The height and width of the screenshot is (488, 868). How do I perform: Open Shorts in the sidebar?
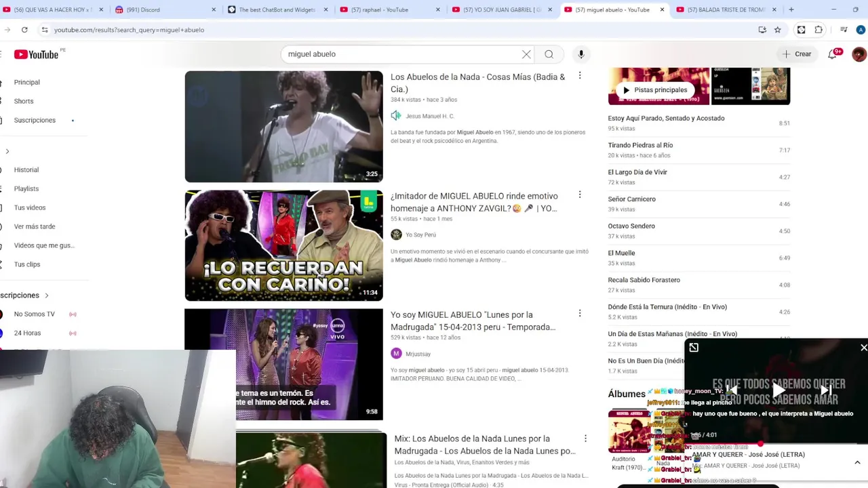point(24,101)
